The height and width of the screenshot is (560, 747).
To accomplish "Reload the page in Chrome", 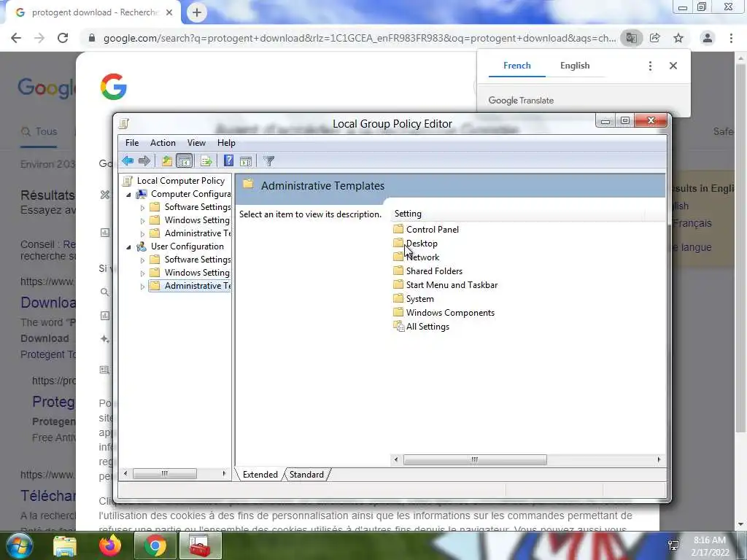I will click(x=63, y=38).
